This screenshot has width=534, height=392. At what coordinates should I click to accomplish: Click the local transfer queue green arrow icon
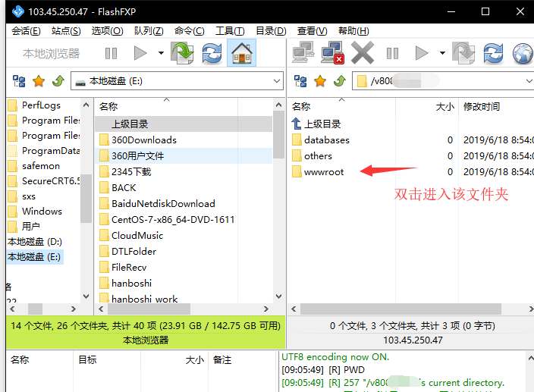(x=183, y=53)
